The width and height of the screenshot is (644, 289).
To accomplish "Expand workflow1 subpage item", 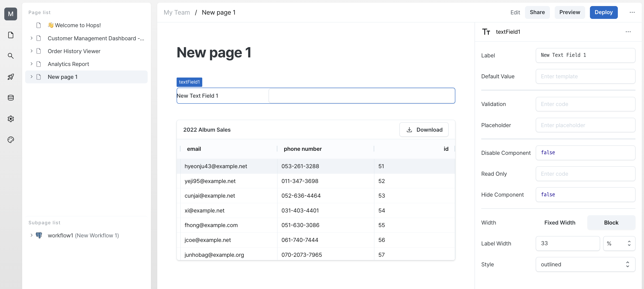I will (31, 235).
